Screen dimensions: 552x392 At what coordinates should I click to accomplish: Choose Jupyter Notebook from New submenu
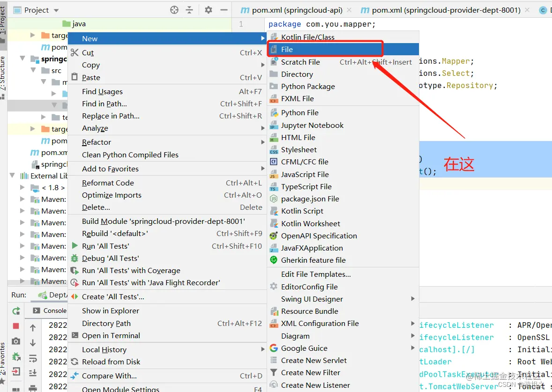tap(343, 125)
